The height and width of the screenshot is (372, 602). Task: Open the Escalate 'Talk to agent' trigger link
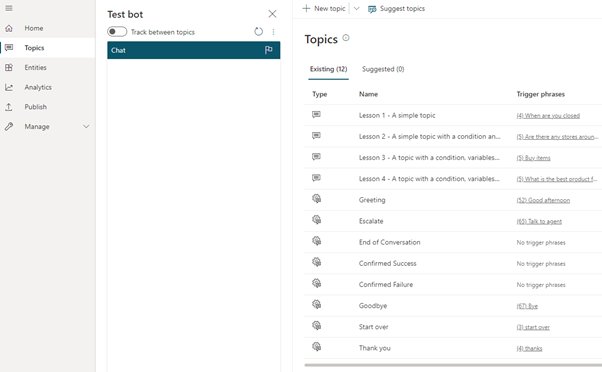pyautogui.click(x=539, y=222)
